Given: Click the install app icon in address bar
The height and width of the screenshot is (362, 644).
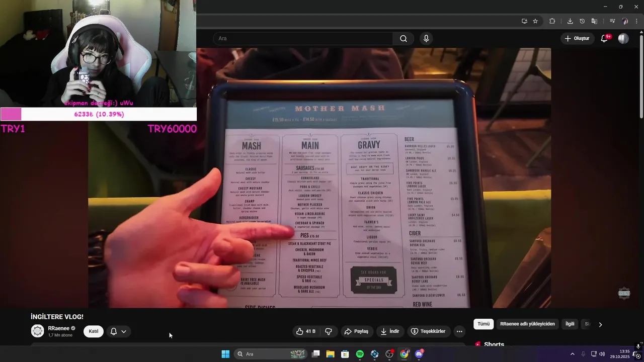Looking at the screenshot, I should [x=524, y=21].
